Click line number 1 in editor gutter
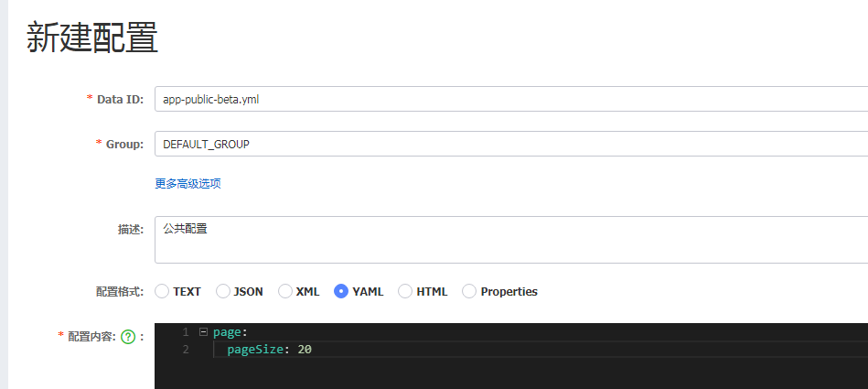The image size is (868, 389). coord(186,332)
